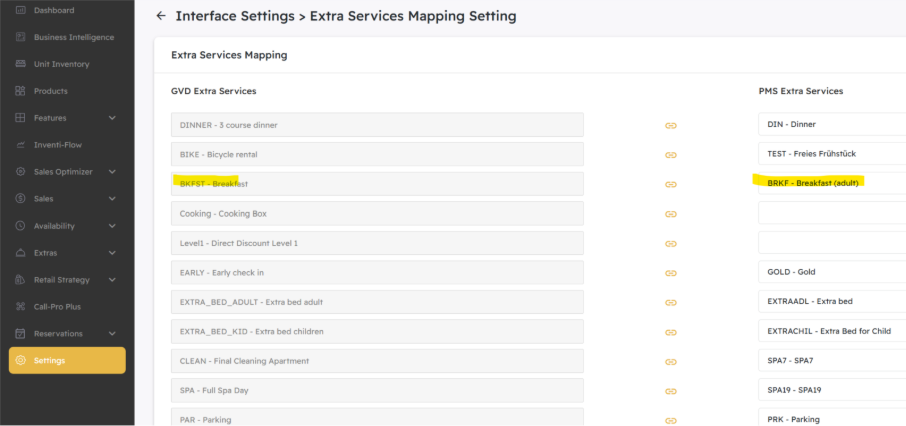Open Call-Pro Plus in the sidebar

(57, 307)
